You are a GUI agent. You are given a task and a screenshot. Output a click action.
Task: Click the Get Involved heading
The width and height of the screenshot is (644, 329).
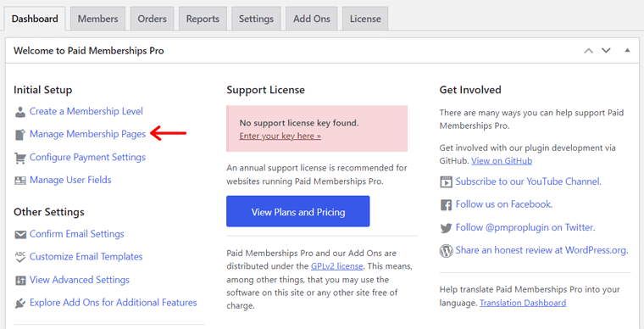point(470,90)
